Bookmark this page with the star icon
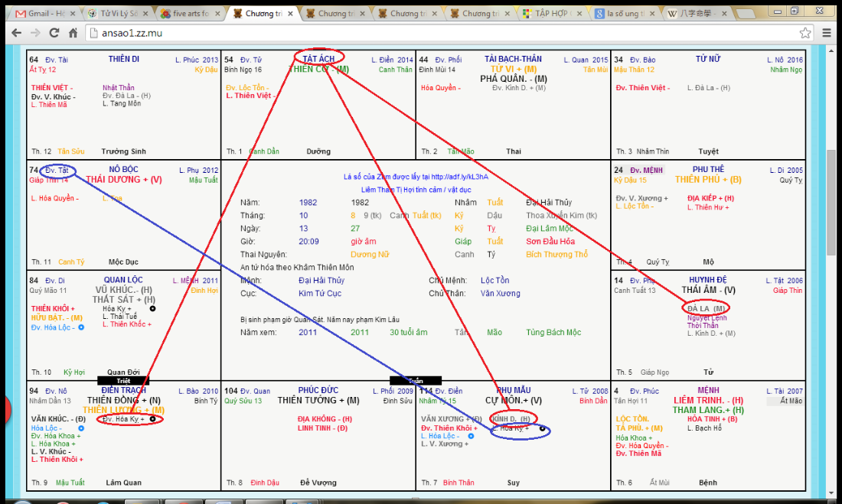842x504 pixels. coord(804,33)
